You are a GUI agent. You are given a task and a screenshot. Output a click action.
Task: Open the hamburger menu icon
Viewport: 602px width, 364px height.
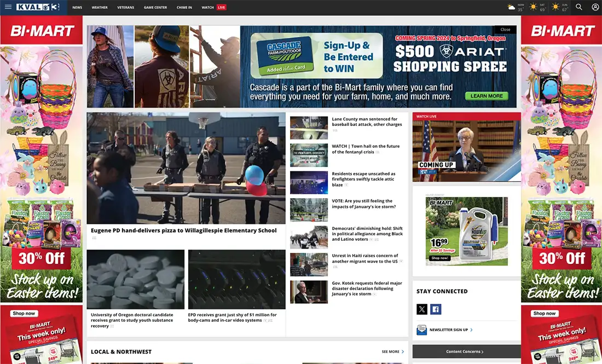point(8,7)
